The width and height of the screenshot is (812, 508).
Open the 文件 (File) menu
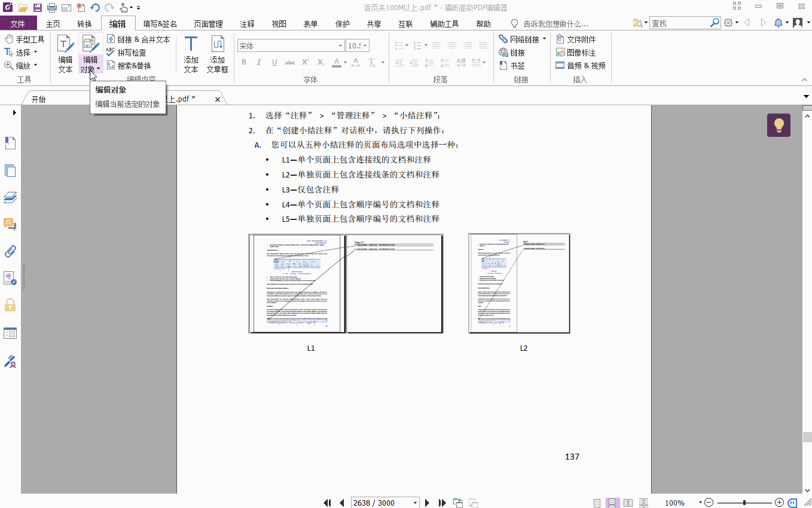click(19, 23)
